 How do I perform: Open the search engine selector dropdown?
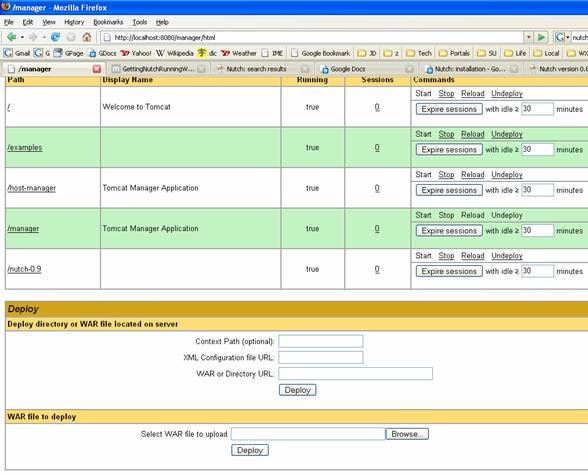click(x=568, y=37)
